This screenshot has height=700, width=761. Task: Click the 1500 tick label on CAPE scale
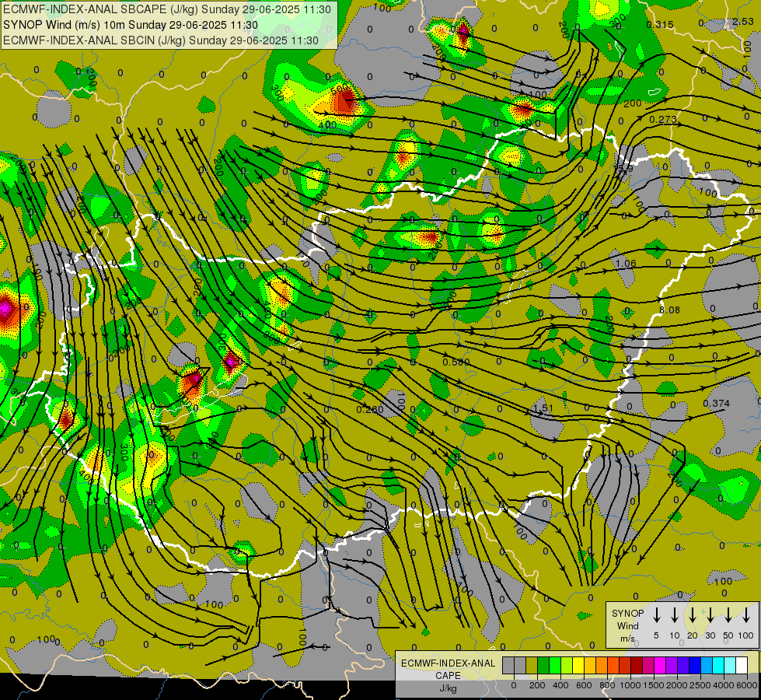[654, 685]
